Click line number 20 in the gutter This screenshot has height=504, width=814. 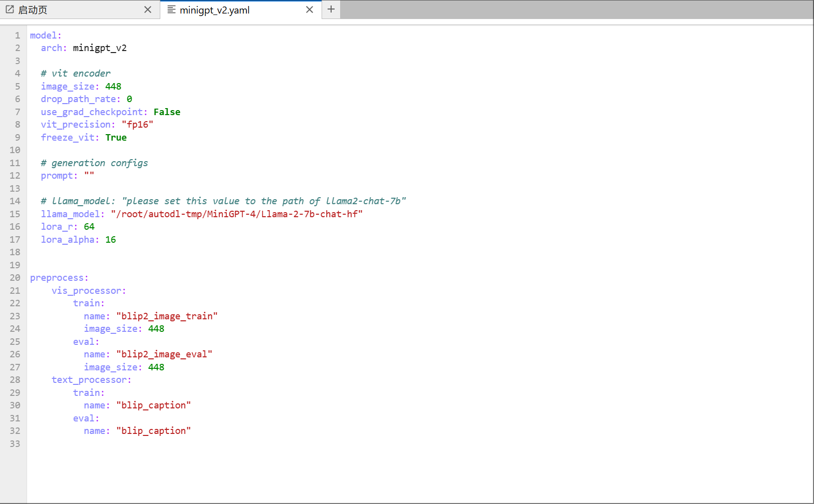15,278
